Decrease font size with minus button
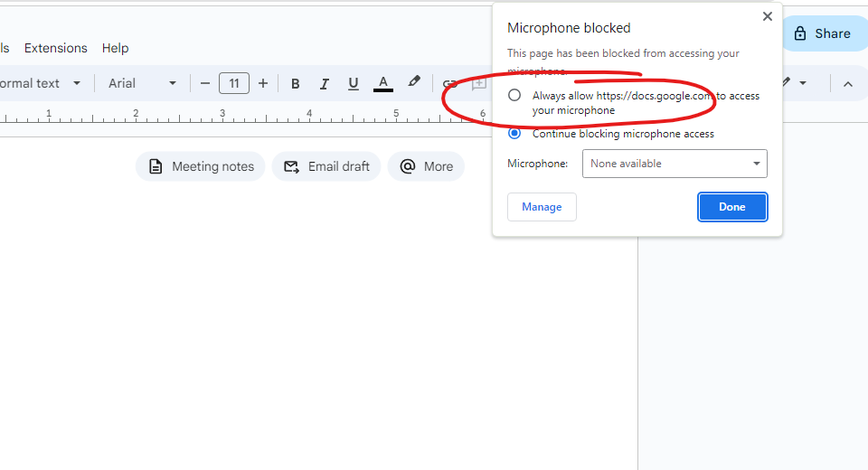Viewport: 868px width, 470px height. click(205, 83)
